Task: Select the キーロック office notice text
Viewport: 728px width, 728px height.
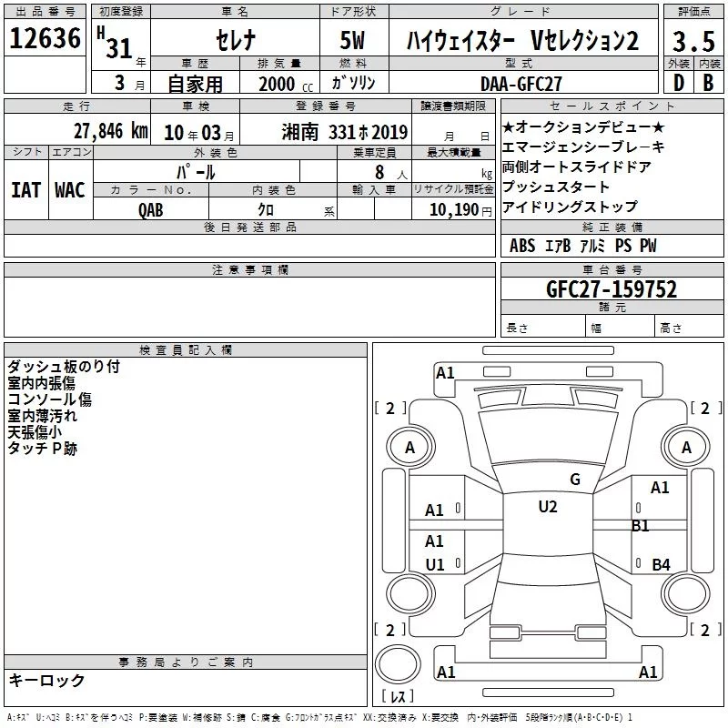Action: coord(46,680)
